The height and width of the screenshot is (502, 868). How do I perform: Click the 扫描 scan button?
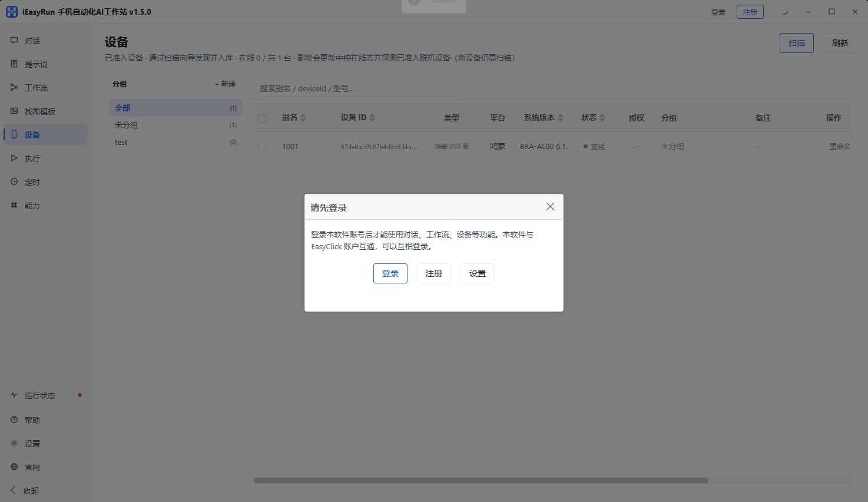tap(797, 43)
